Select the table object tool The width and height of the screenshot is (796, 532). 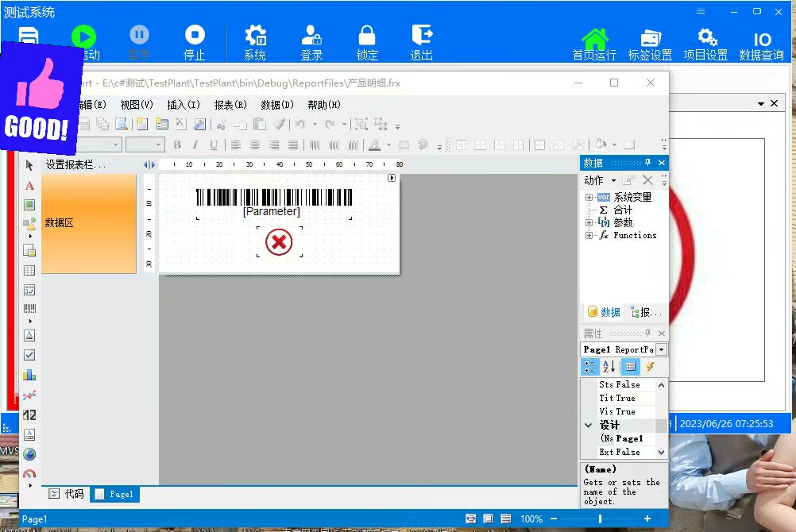point(29,271)
